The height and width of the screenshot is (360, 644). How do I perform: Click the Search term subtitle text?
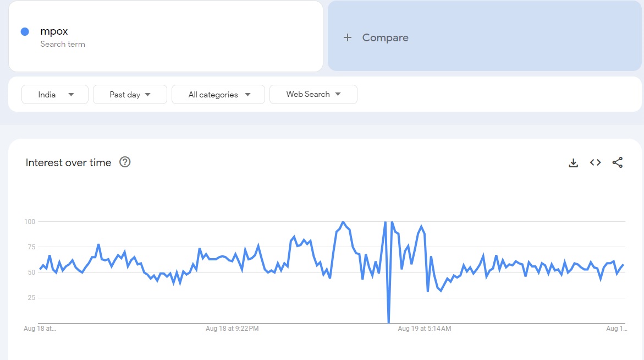63,44
